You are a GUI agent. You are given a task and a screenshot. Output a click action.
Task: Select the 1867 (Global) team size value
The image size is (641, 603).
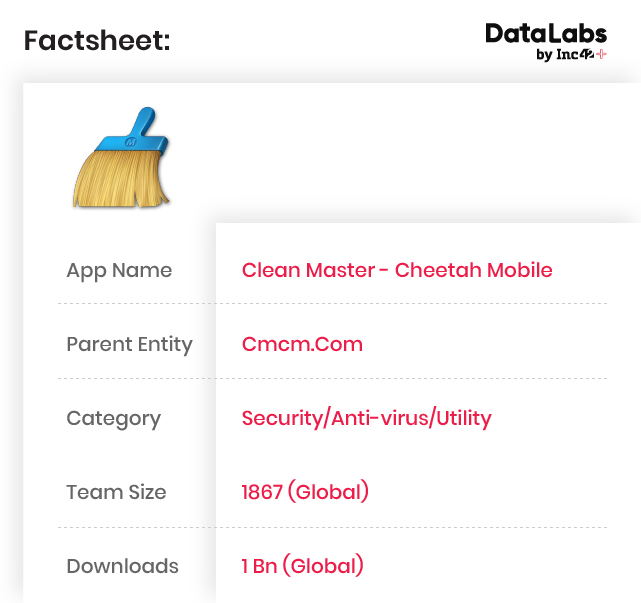305,492
